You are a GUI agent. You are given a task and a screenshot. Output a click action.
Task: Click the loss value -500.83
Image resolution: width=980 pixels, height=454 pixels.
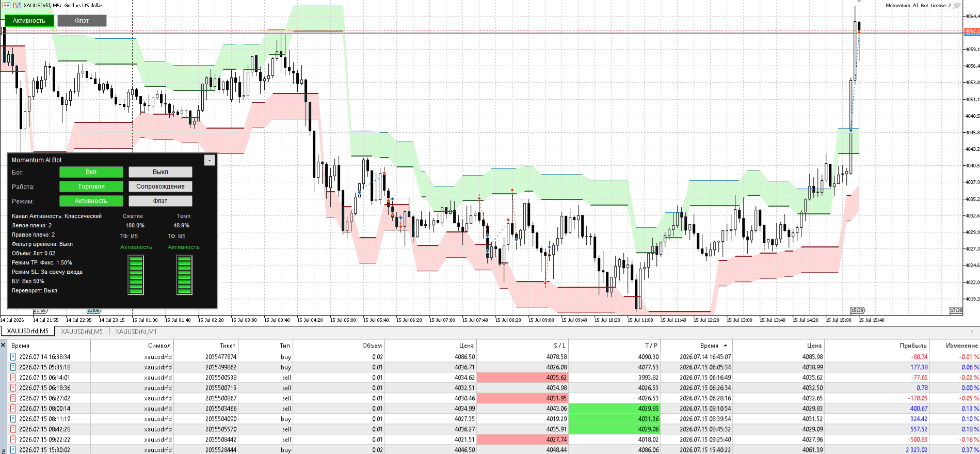(918, 440)
